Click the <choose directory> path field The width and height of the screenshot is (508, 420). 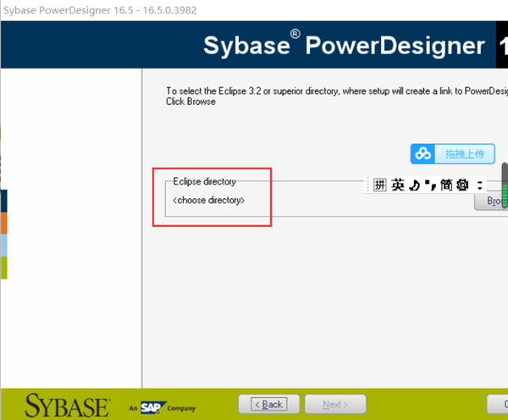click(208, 201)
